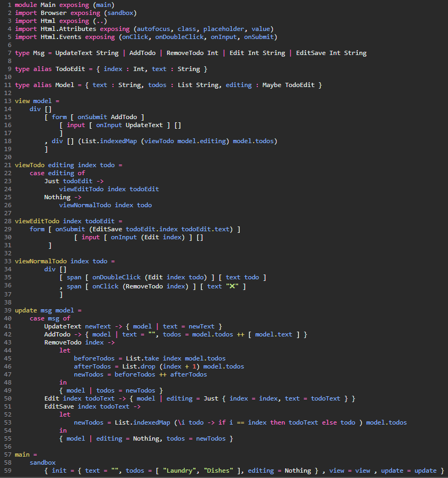The width and height of the screenshot is (448, 478).
Task: Click "case msg of" on line 40
Action: [50, 318]
